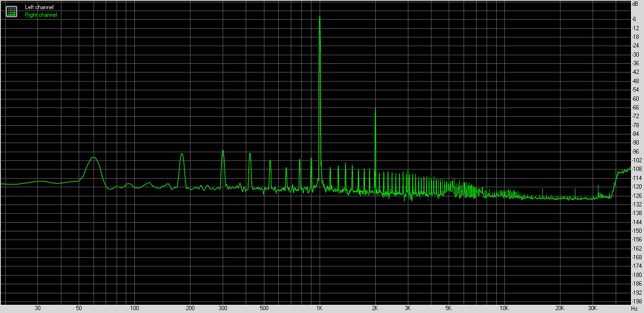644x313 pixels.
Task: Click the -180 dB scale label
Action: coord(636,275)
